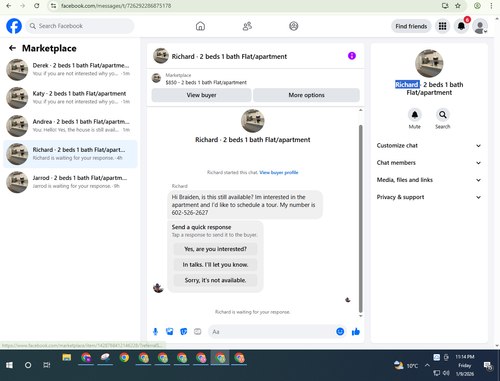Select Richard conversation in Marketplace list
500x381 pixels.
70,154
